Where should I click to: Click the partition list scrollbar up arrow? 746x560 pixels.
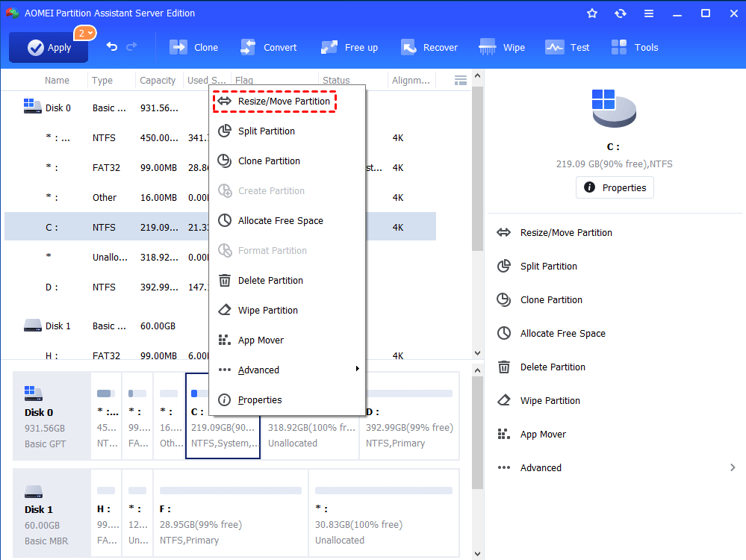pyautogui.click(x=478, y=75)
